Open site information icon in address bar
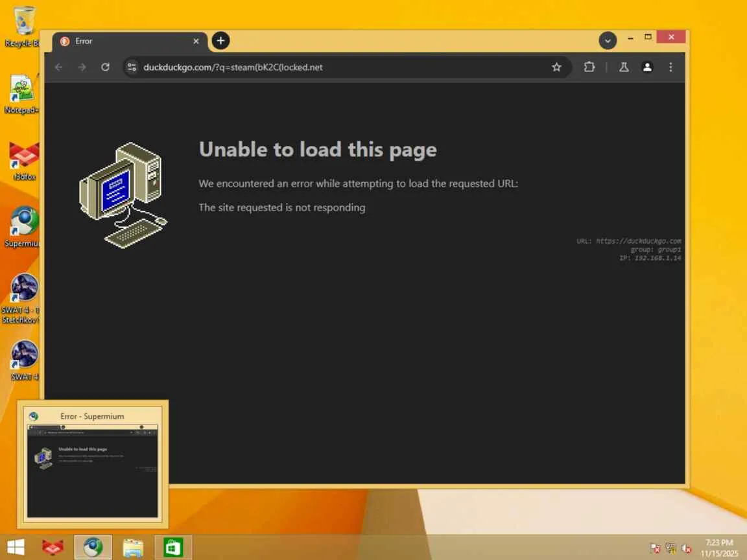This screenshot has height=560, width=747. point(132,67)
